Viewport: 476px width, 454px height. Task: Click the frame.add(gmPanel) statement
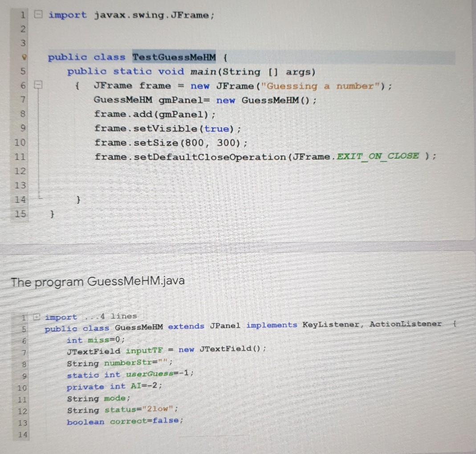tap(155, 114)
